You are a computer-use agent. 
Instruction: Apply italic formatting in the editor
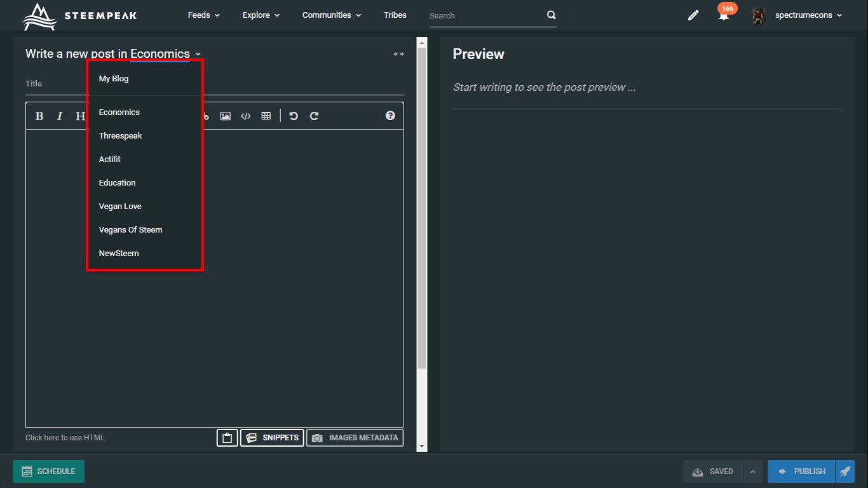(60, 116)
